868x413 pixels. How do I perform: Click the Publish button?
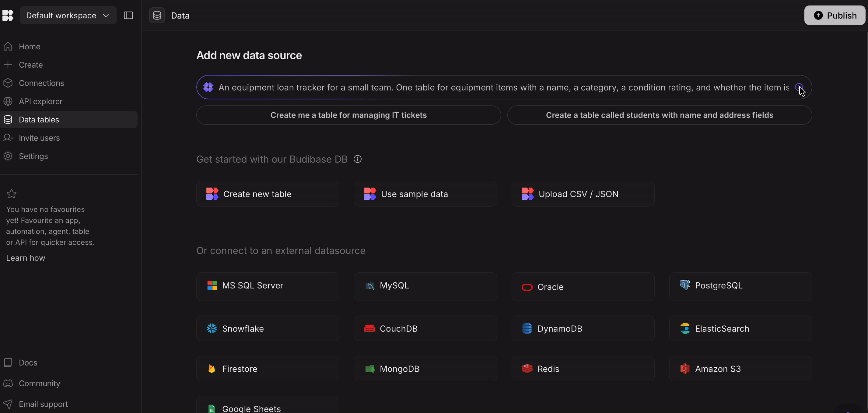pos(835,15)
